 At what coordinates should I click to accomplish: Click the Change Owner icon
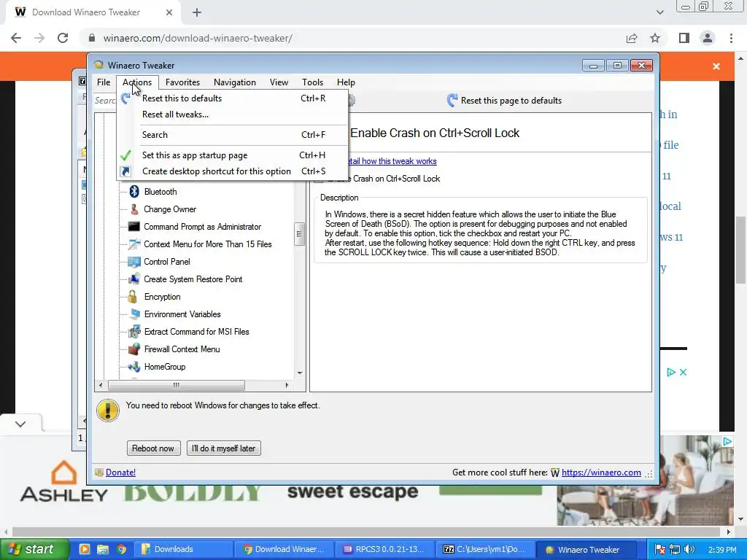pyautogui.click(x=134, y=209)
